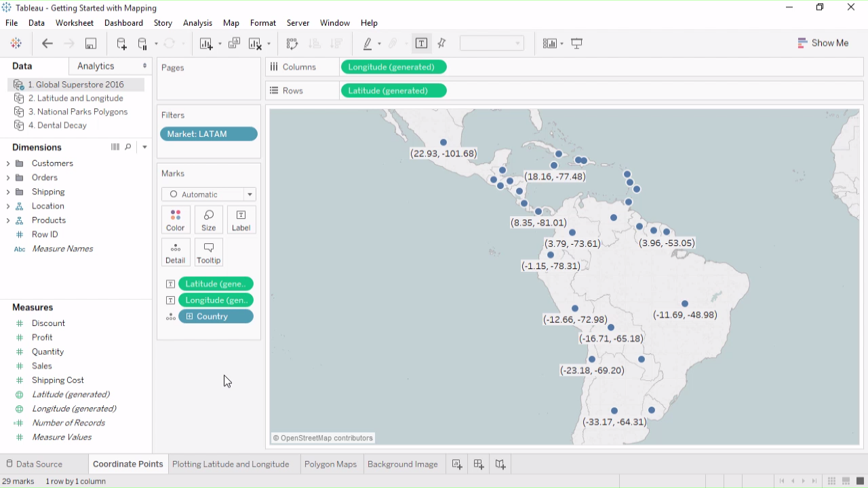Click the New Data Source icon
This screenshot has width=868, height=488.
(x=121, y=43)
